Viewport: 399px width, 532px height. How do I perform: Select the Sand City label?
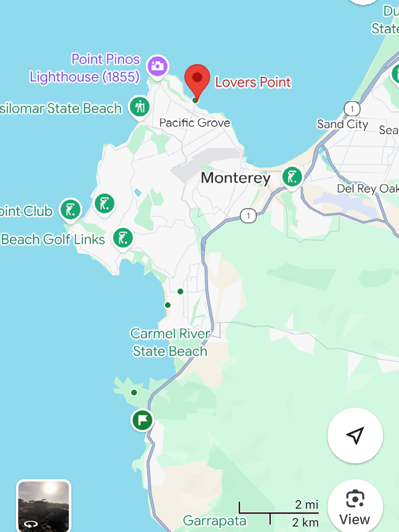point(343,124)
